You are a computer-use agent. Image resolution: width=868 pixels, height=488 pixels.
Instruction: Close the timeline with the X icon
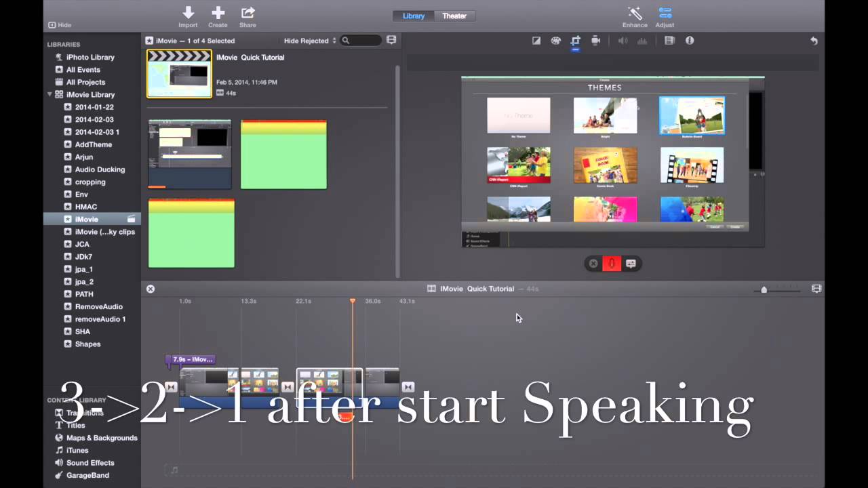pyautogui.click(x=151, y=289)
